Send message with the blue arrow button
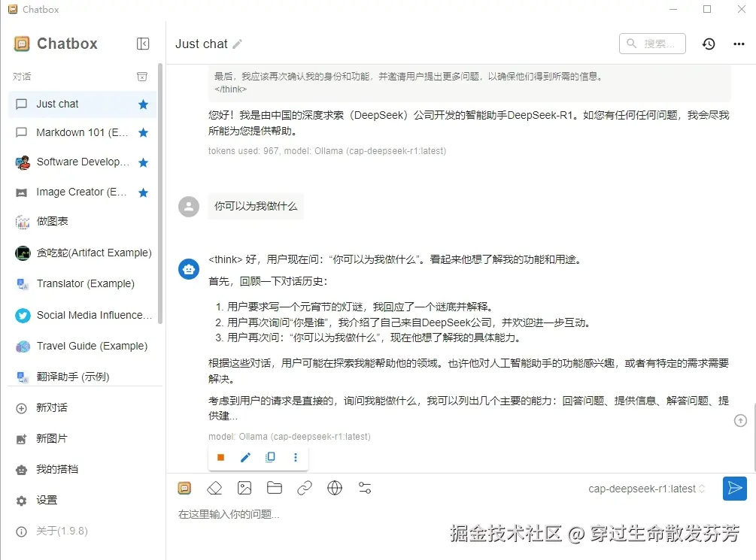 point(735,489)
